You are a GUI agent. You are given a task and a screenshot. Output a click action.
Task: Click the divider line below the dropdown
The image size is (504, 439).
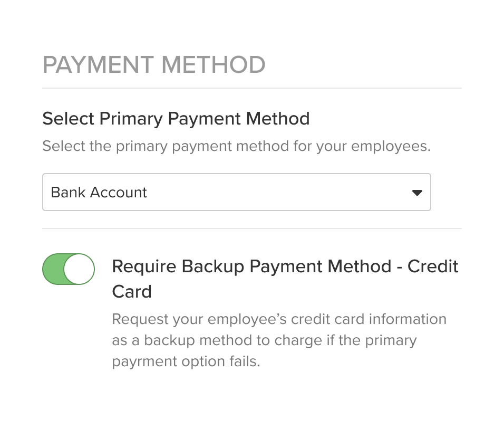tap(252, 228)
